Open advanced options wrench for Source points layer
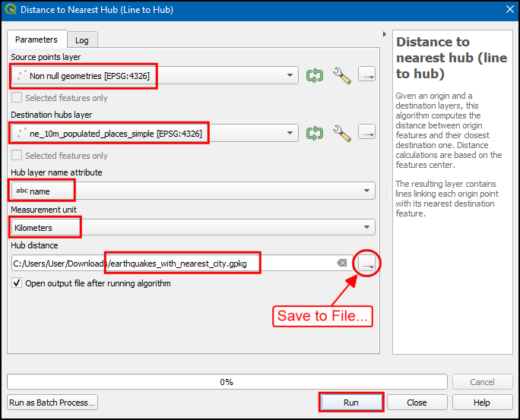520x420 pixels. pyautogui.click(x=342, y=75)
